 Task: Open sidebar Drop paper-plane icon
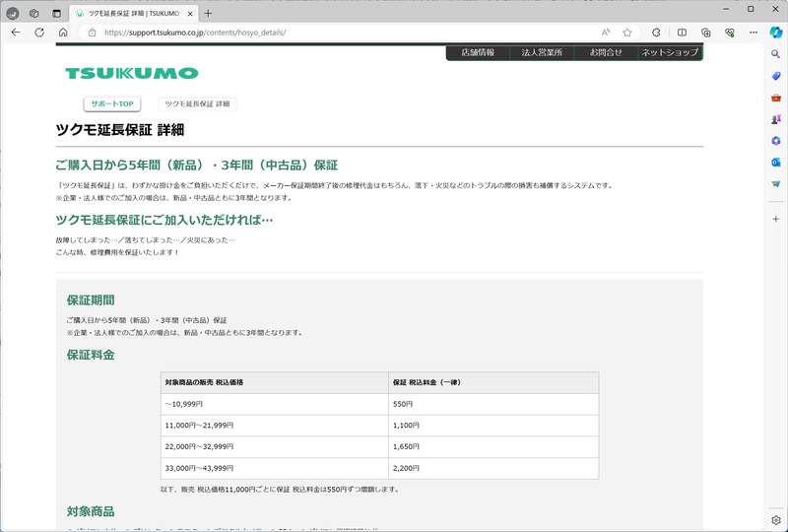(776, 184)
